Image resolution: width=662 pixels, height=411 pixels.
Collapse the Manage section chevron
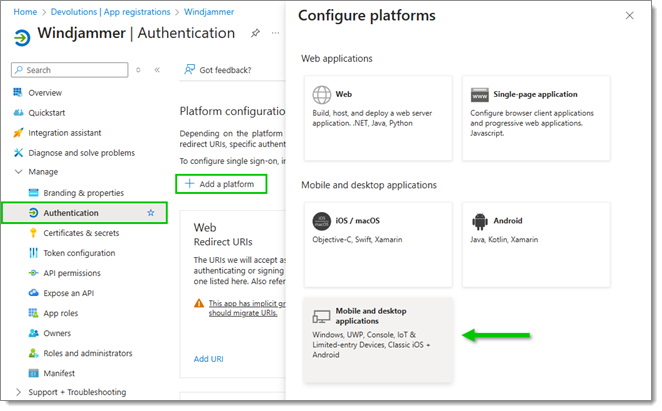pos(19,171)
